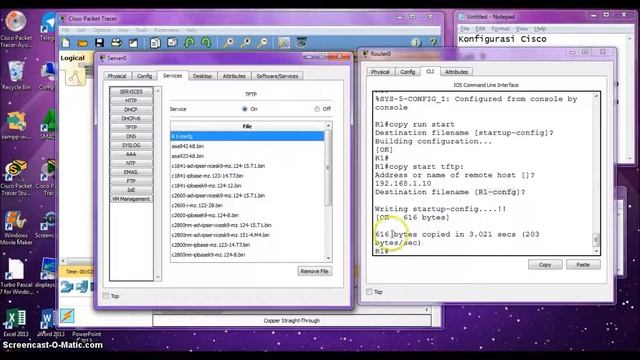Open the Attributes tab in Router0
640x360 pixels.
(x=456, y=72)
